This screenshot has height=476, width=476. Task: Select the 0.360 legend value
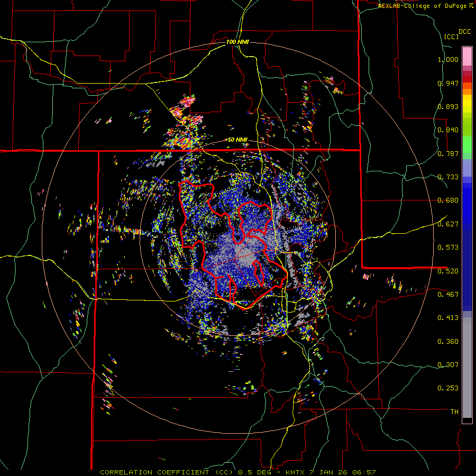(x=448, y=342)
